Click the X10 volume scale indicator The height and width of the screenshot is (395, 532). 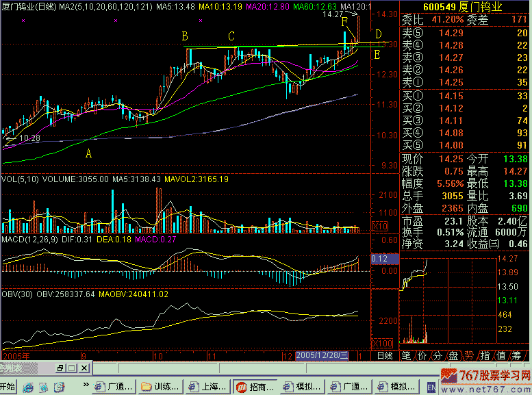tap(380, 227)
